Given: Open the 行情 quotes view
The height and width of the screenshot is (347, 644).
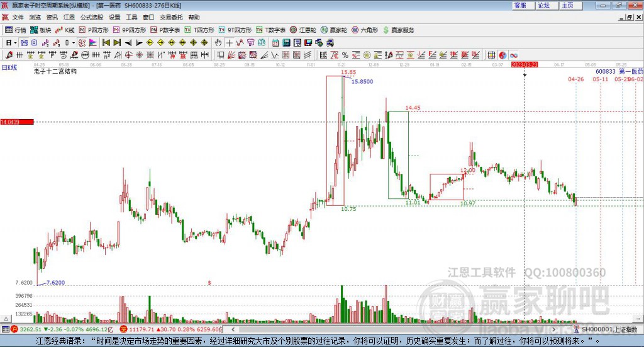Looking at the screenshot, I should (15, 30).
